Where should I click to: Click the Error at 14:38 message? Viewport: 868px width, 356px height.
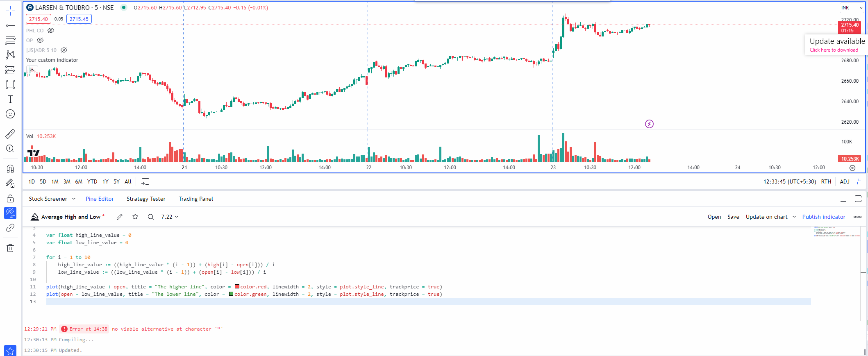click(84, 329)
